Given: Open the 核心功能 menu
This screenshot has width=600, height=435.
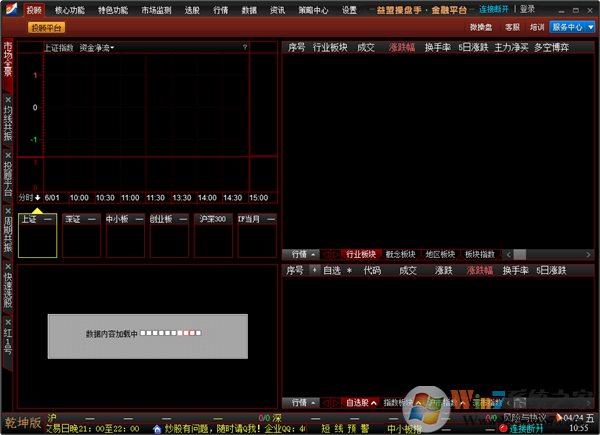Looking at the screenshot, I should click(70, 9).
